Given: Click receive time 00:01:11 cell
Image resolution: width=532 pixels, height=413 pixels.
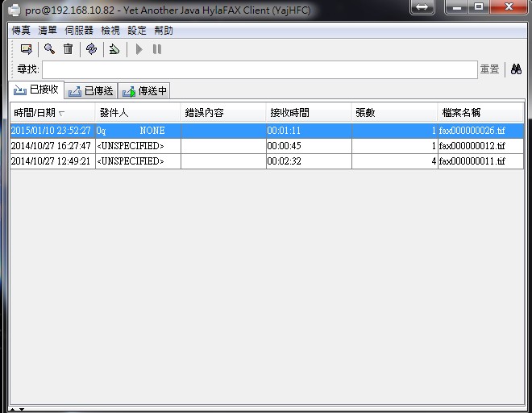Looking at the screenshot, I should [x=309, y=131].
